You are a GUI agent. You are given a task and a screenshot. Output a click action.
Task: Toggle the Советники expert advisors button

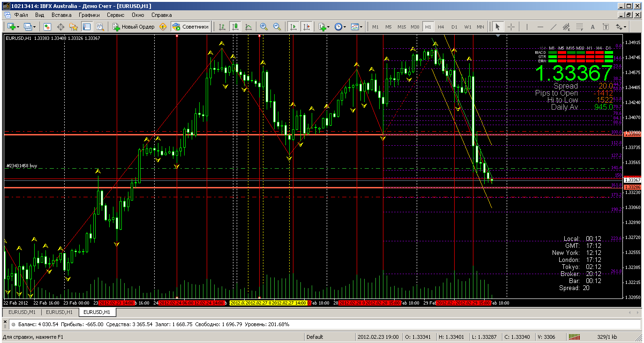click(190, 27)
